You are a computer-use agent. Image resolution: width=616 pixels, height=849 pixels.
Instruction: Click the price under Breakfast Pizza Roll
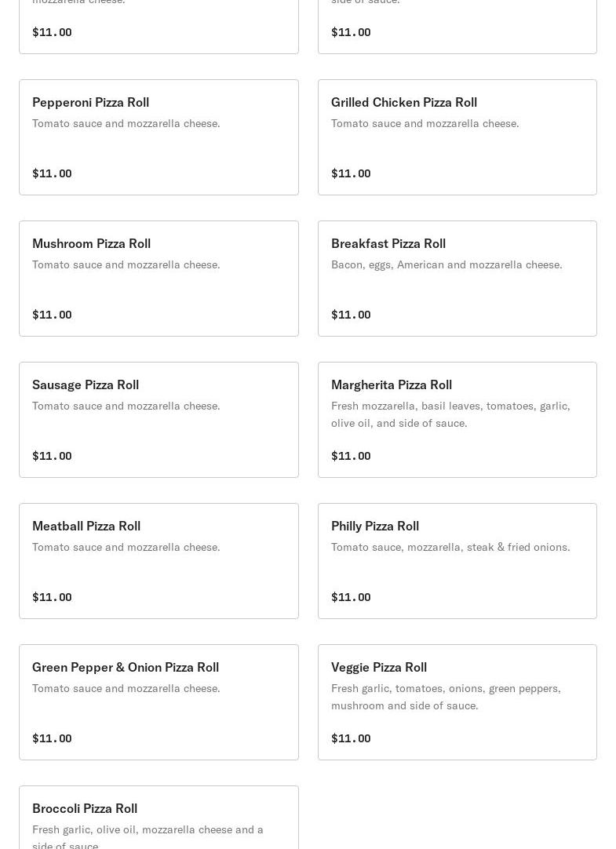351,315
